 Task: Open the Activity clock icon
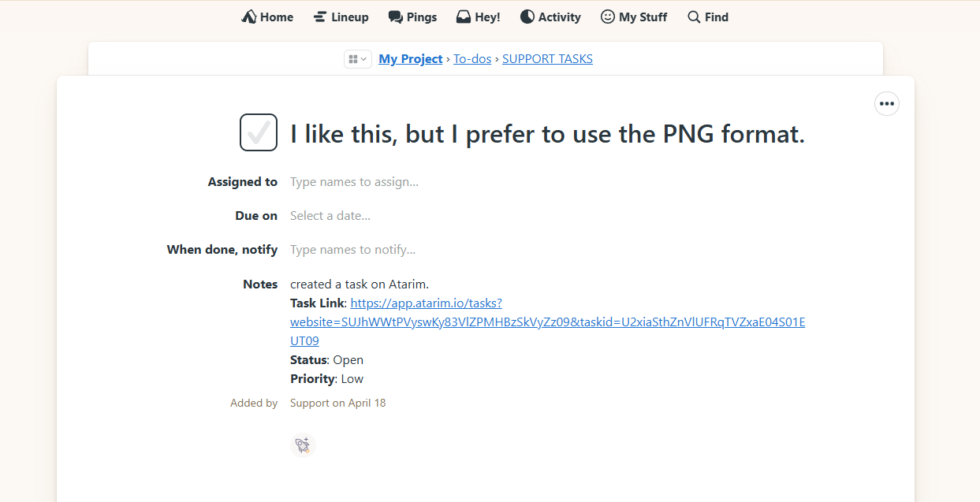point(527,17)
